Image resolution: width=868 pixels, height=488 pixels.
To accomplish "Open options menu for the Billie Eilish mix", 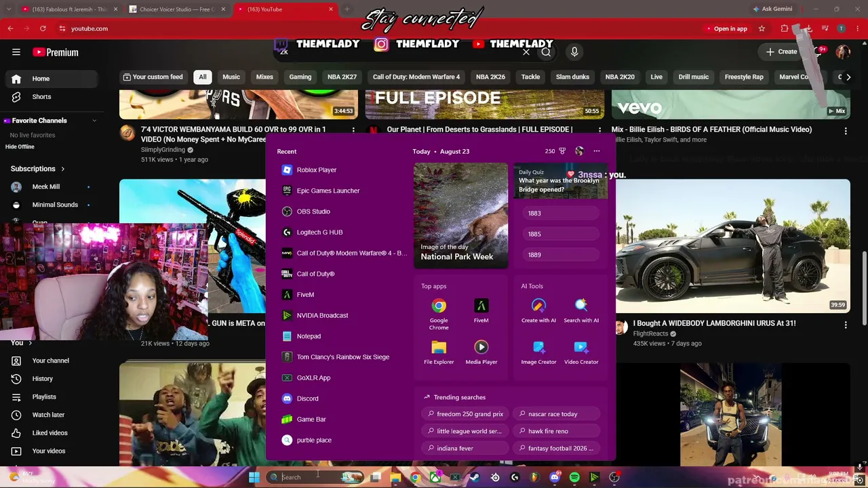I will click(846, 130).
